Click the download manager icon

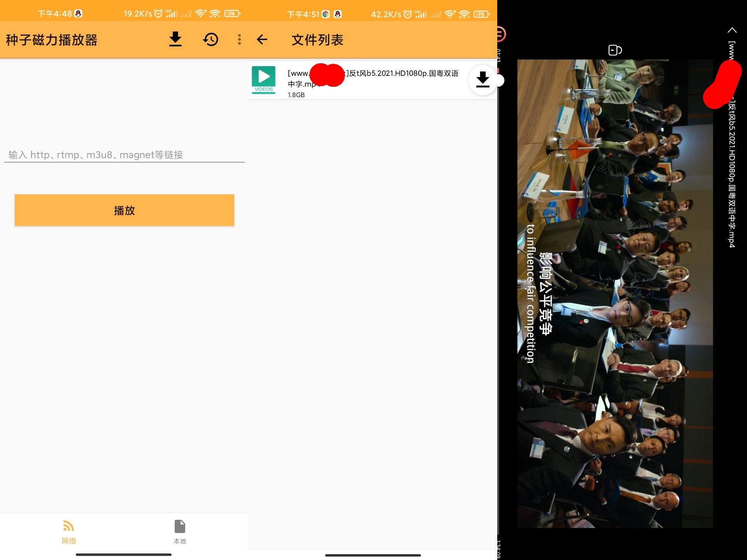click(x=177, y=39)
